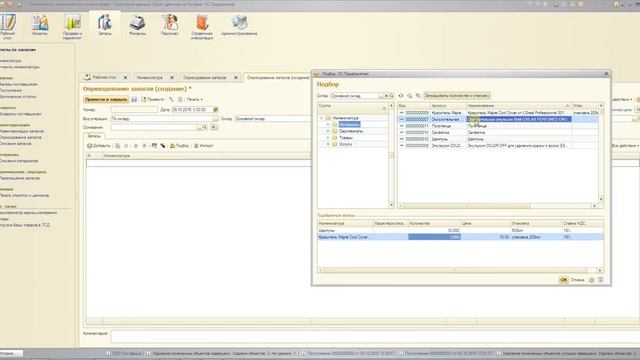Switch to the Оприходование запасов list tab
Viewport: 640px width, 360px height.
(204, 78)
